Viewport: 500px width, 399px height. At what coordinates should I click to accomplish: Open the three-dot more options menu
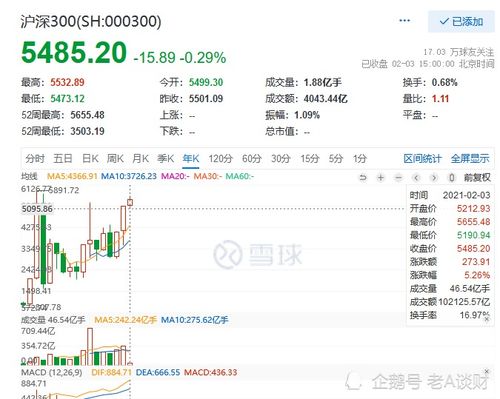(x=404, y=21)
